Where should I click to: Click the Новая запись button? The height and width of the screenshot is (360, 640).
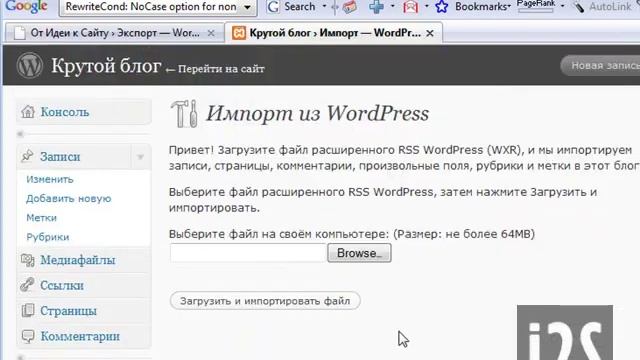[x=601, y=66]
